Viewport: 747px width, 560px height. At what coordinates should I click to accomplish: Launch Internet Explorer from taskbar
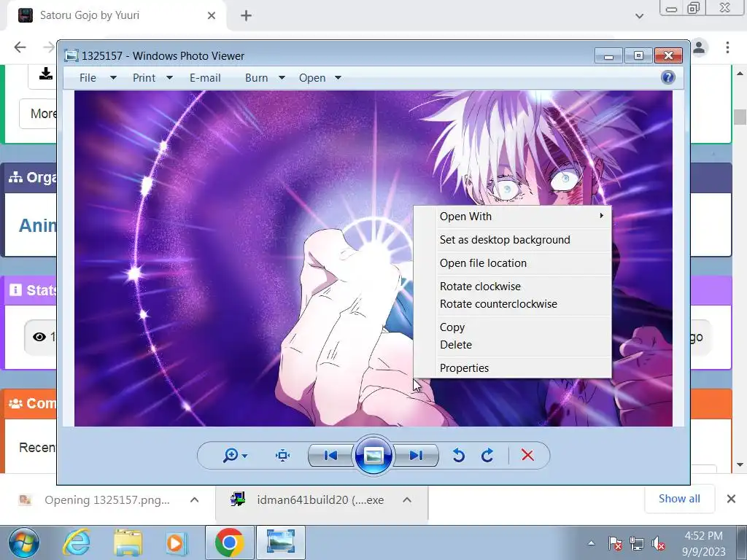point(77,542)
